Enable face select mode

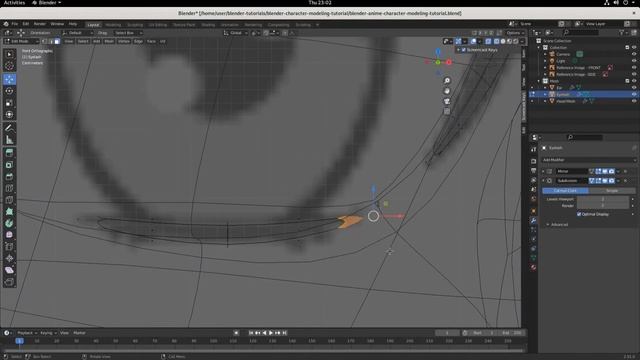pyautogui.click(x=57, y=41)
